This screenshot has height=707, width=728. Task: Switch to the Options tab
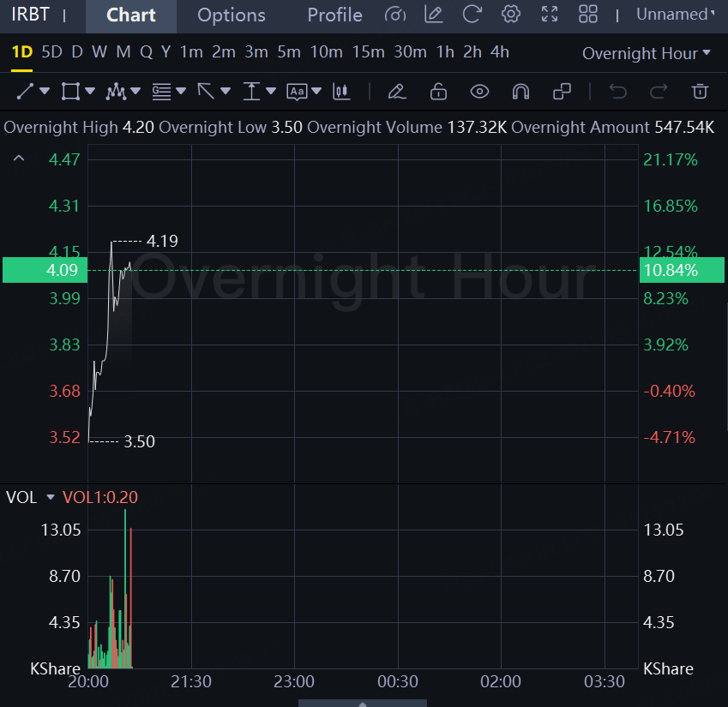(x=231, y=15)
